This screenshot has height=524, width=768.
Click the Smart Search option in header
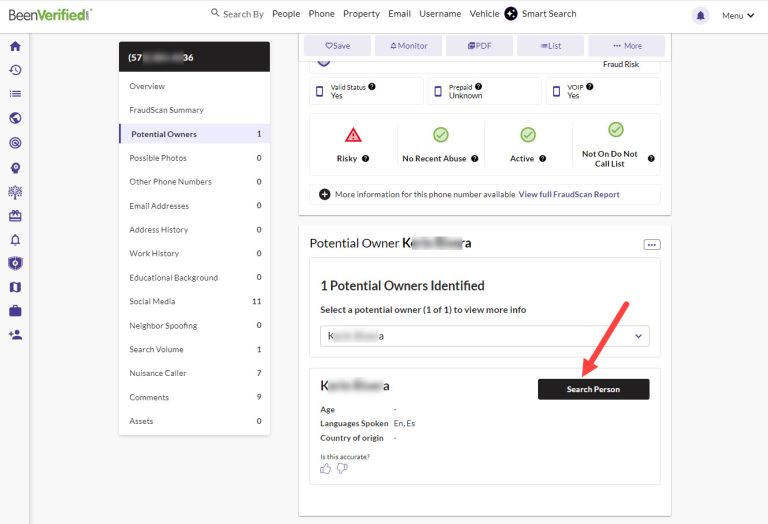point(540,14)
